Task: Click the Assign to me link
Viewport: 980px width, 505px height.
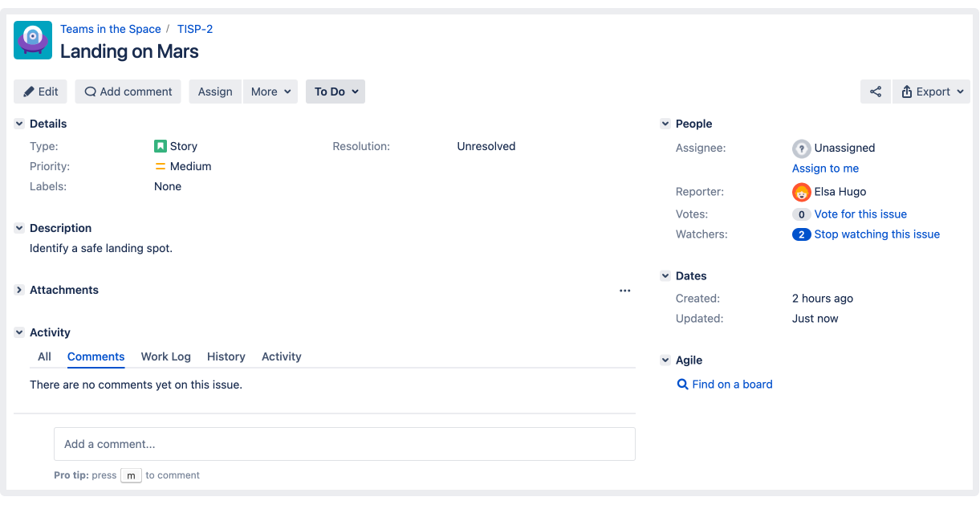Action: (x=825, y=169)
